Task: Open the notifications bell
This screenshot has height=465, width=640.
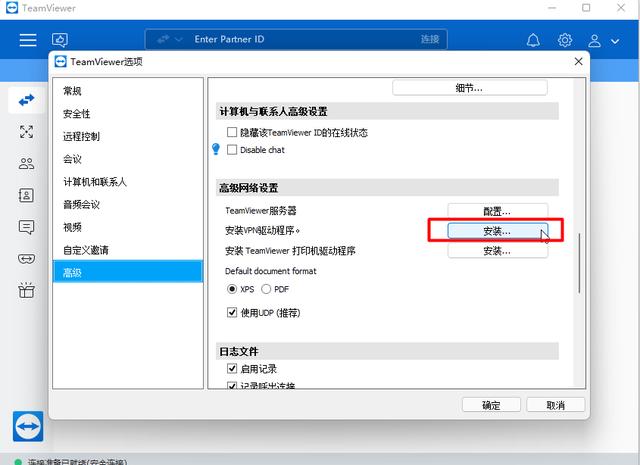Action: point(533,40)
